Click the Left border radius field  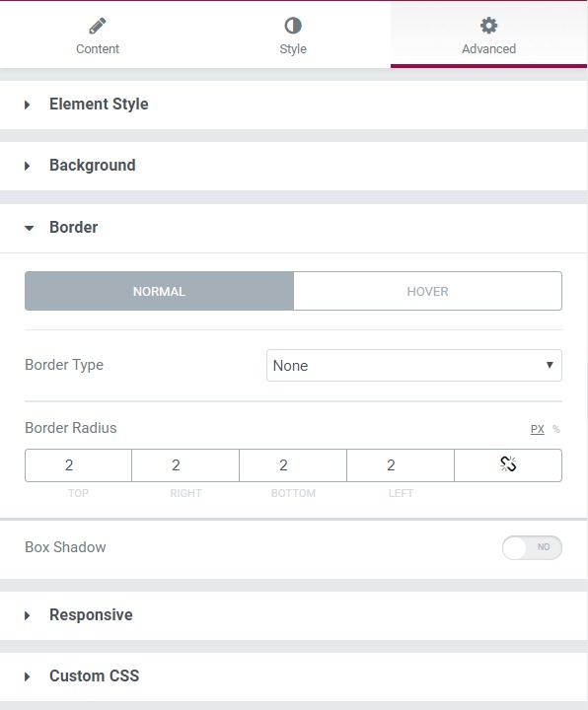point(401,465)
